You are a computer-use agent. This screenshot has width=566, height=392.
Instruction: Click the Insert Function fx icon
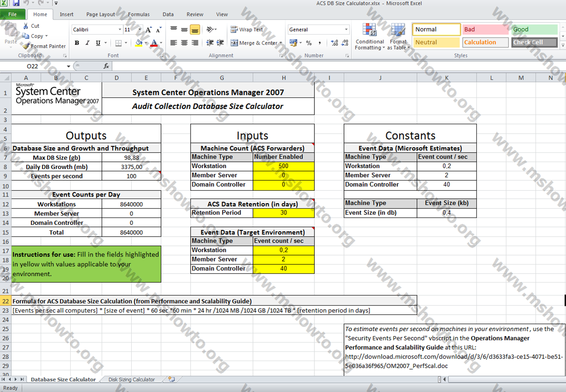106,66
